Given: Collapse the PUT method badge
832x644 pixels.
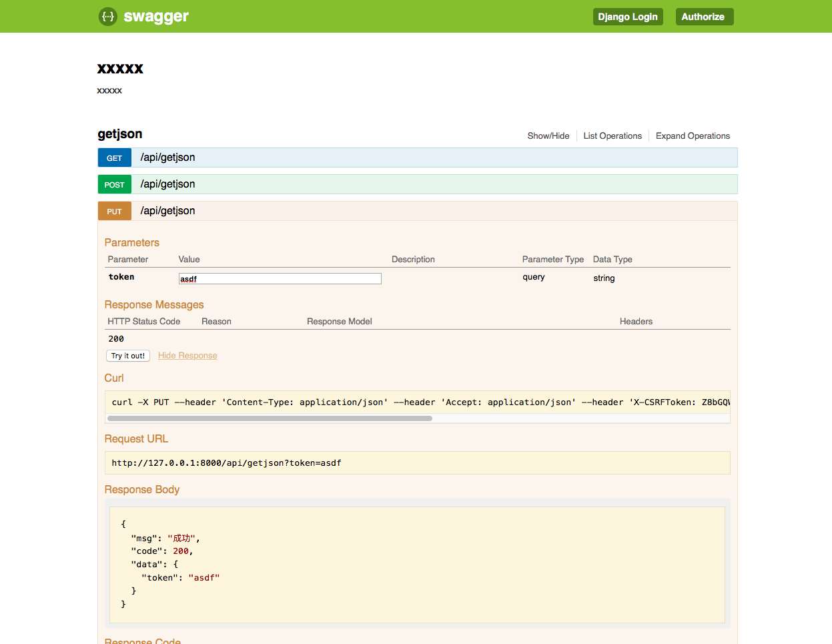Looking at the screenshot, I should point(115,211).
